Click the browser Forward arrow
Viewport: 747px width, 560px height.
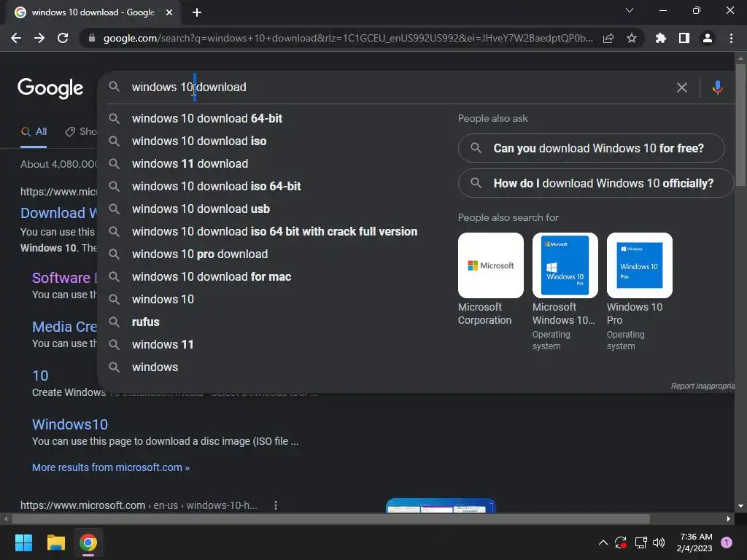coord(39,38)
